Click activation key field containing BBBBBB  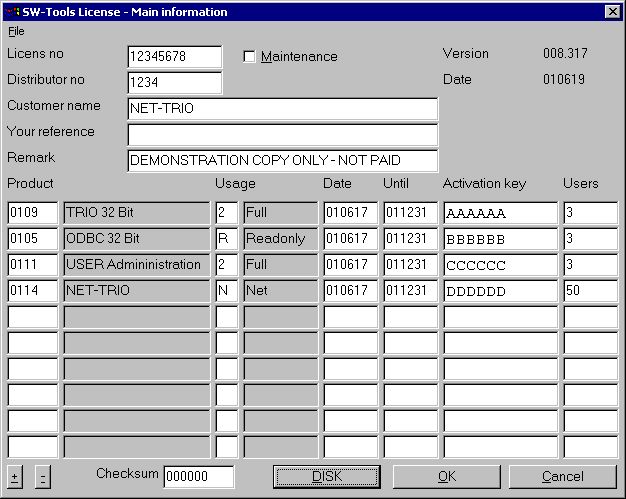tap(500, 239)
